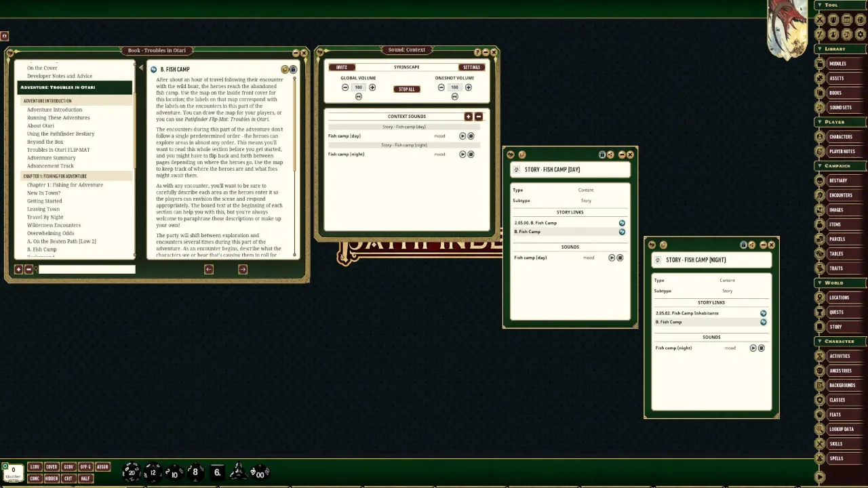Viewport: 868px width, 488px height.
Task: Open link icon for 2.05.00. B. Fish Camp
Action: tap(622, 223)
